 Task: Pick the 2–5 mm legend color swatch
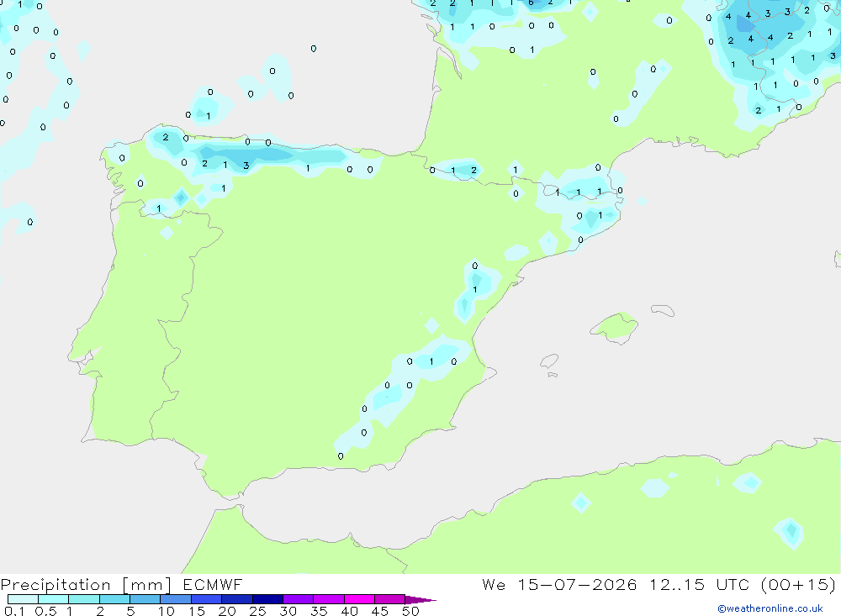click(x=114, y=599)
